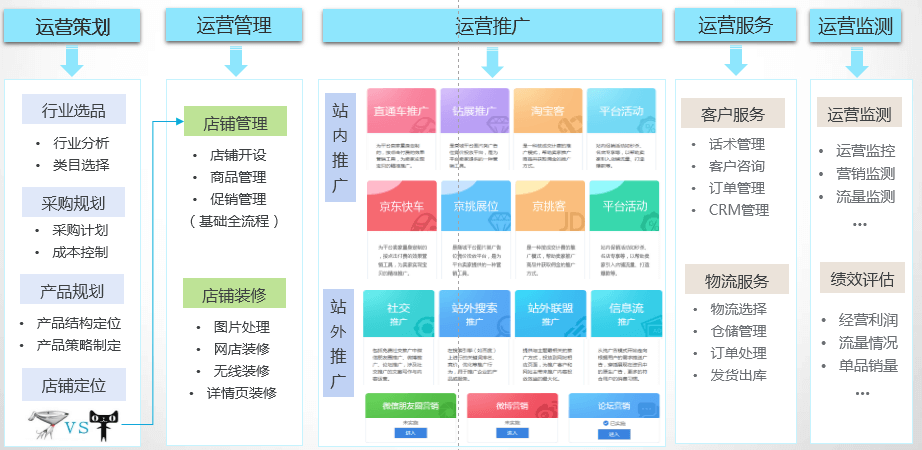
Task: Click the 物流服务 heading
Action: 737,280
